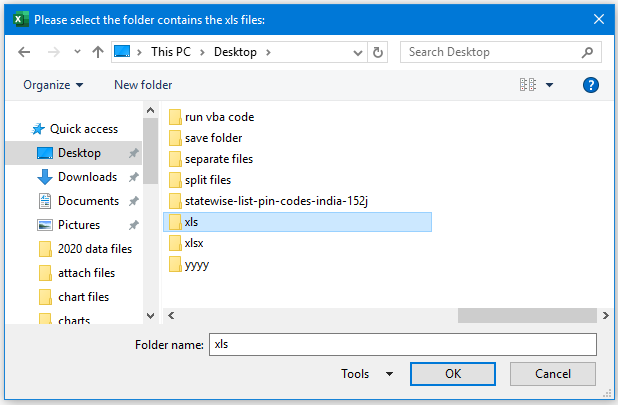Click the Desktop breadcrumb in address bar
The image size is (618, 405).
coord(236,52)
